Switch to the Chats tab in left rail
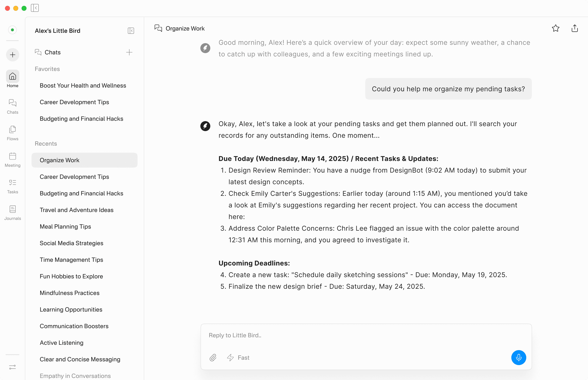 coord(13,106)
